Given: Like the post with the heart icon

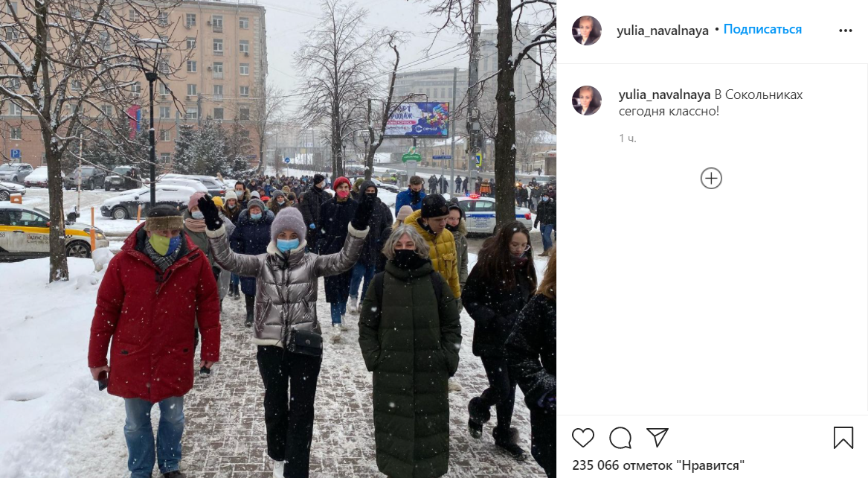Looking at the screenshot, I should click(582, 438).
